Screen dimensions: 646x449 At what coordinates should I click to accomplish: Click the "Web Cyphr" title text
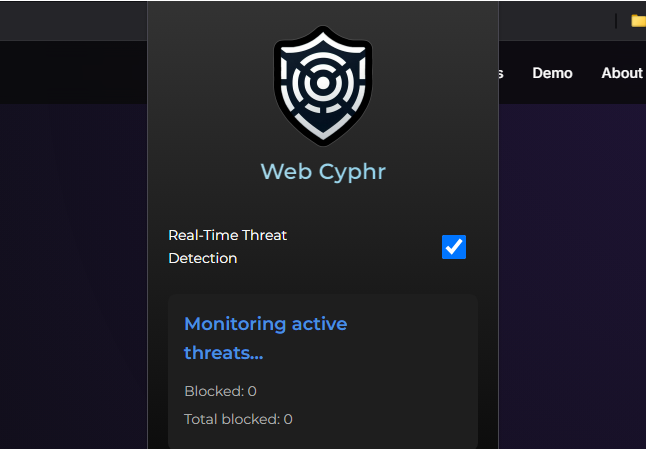pyautogui.click(x=322, y=172)
